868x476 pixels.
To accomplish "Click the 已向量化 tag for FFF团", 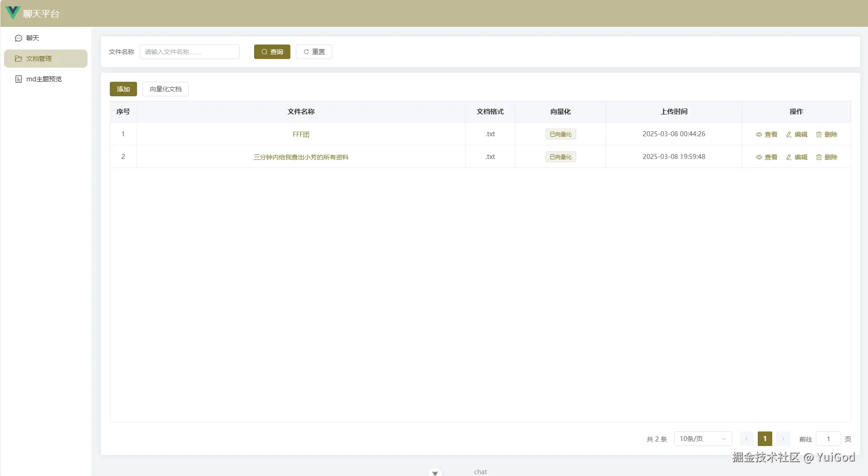I will [x=561, y=134].
